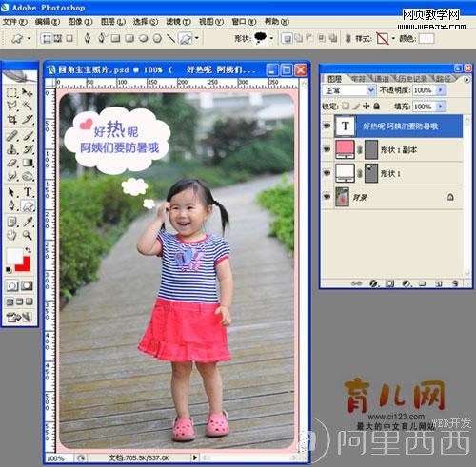Select the Slice tool

28,120
